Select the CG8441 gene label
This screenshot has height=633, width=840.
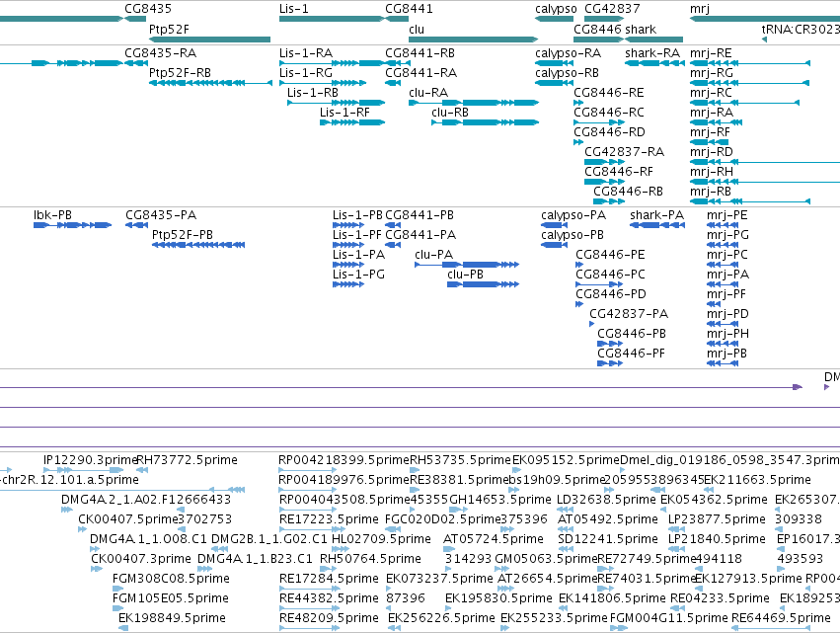(409, 9)
